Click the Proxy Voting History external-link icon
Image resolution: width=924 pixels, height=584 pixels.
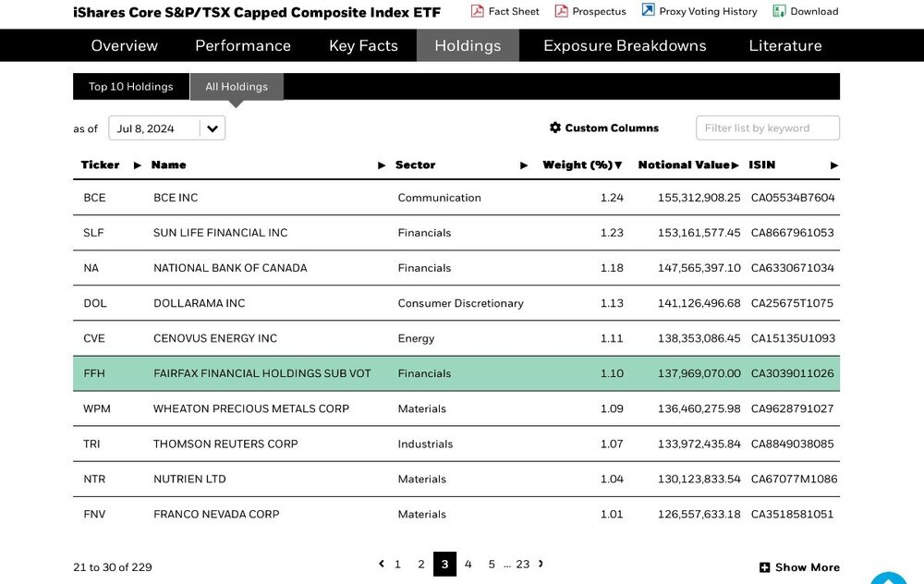tap(648, 10)
